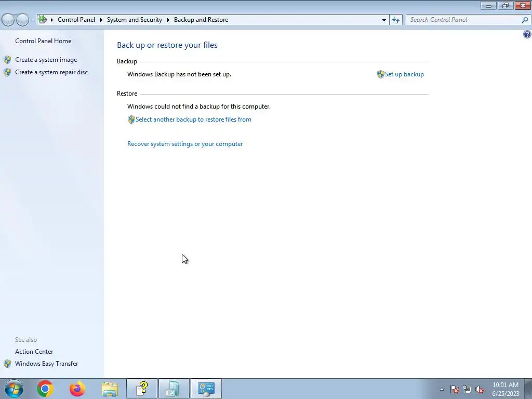Click the 'Back up or restore your files' heading
The image size is (532, 399).
(167, 45)
